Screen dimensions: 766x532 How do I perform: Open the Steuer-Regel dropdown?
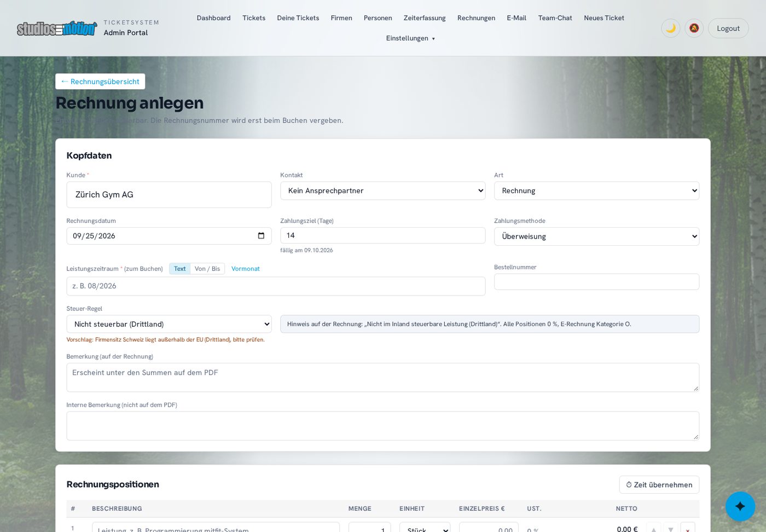(169, 324)
